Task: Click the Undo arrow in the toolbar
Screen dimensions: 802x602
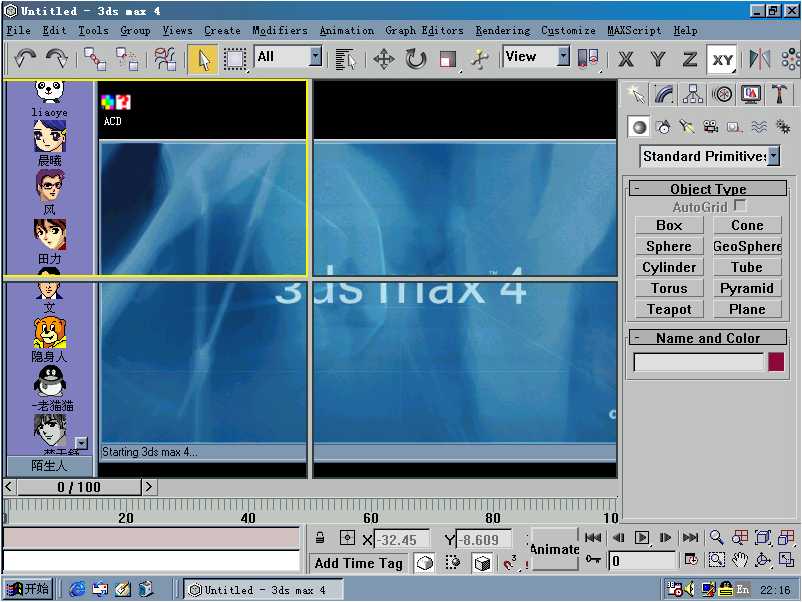Action: (24, 58)
